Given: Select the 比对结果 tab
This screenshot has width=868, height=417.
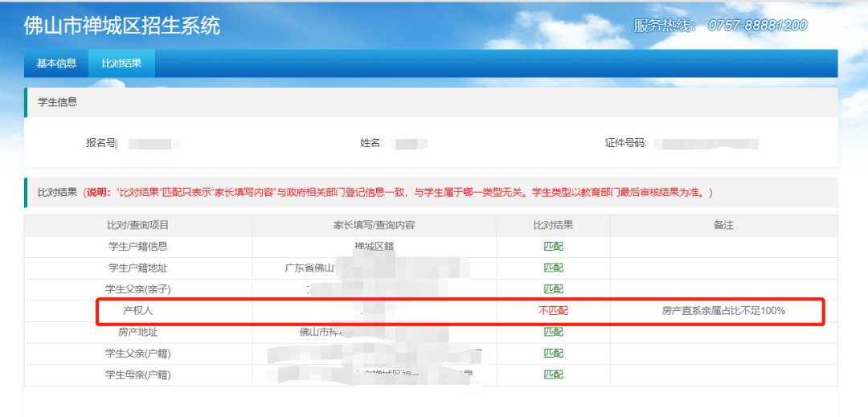Looking at the screenshot, I should 121,63.
